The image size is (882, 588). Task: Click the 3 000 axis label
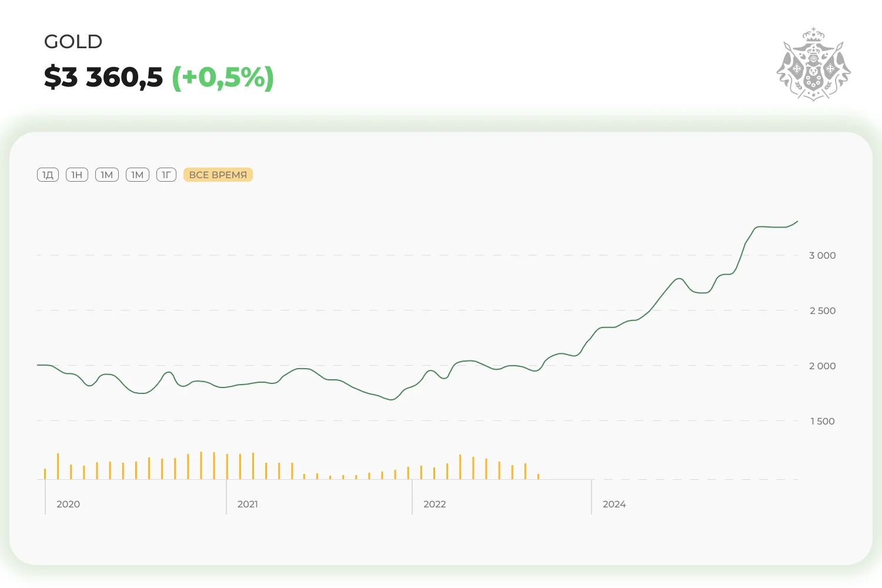pyautogui.click(x=822, y=255)
